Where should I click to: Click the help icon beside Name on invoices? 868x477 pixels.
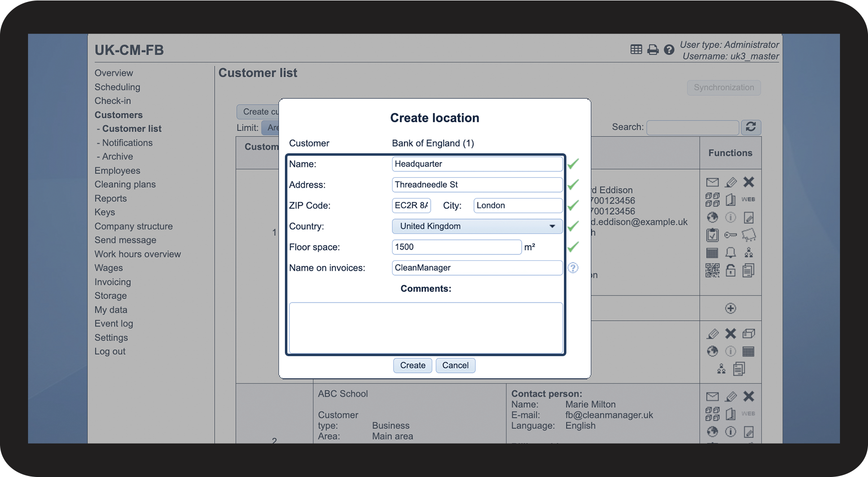tap(573, 268)
